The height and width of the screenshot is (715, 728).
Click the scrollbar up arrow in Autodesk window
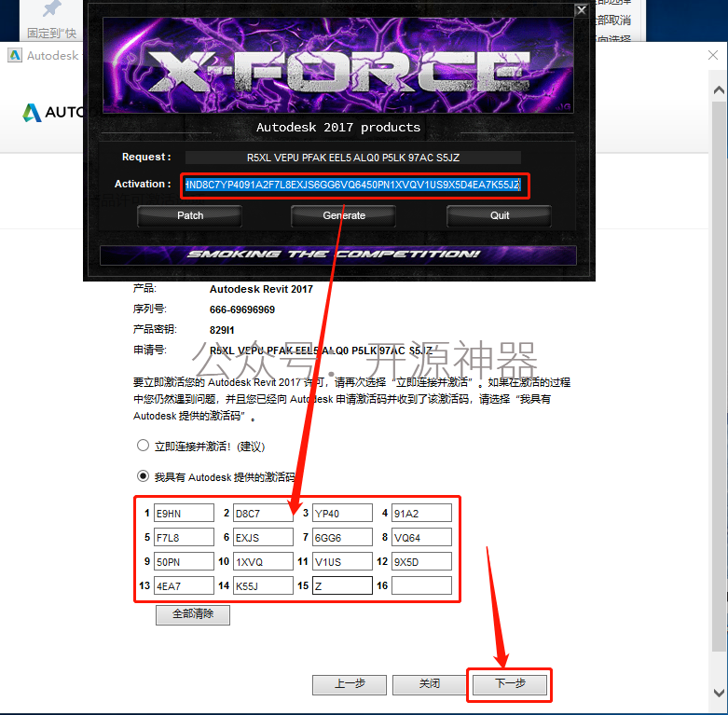[x=719, y=90]
